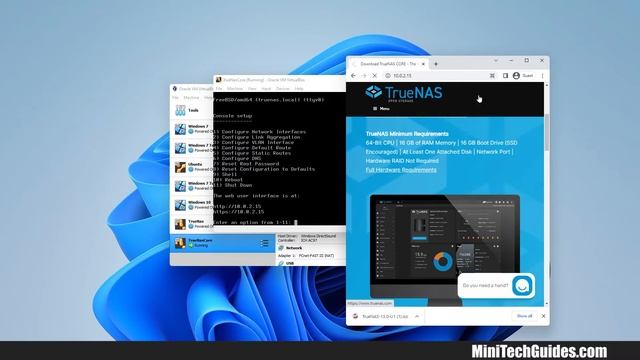Open the Chrome side panel
This screenshot has height=360, width=640.
click(x=505, y=76)
